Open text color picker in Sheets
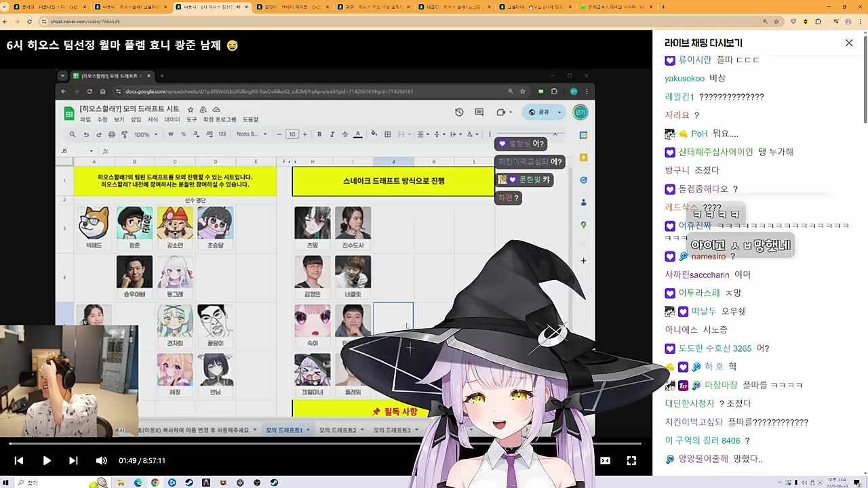868x488 pixels. 358,134
